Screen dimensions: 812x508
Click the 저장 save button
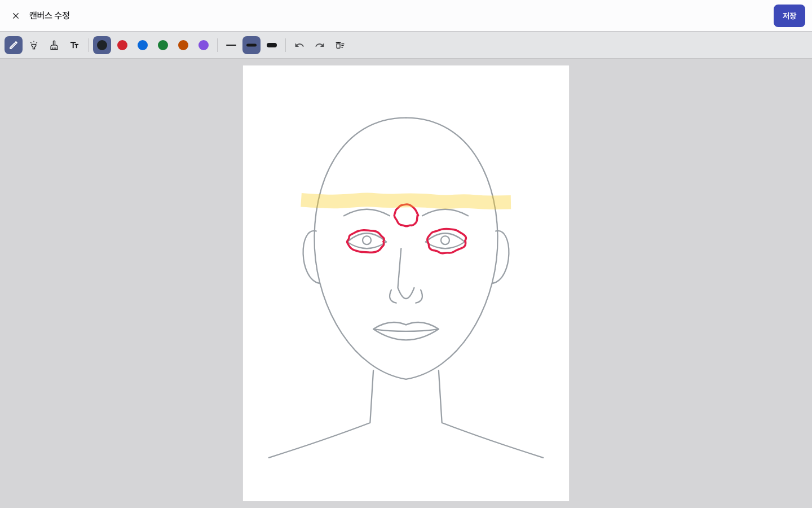click(x=789, y=16)
